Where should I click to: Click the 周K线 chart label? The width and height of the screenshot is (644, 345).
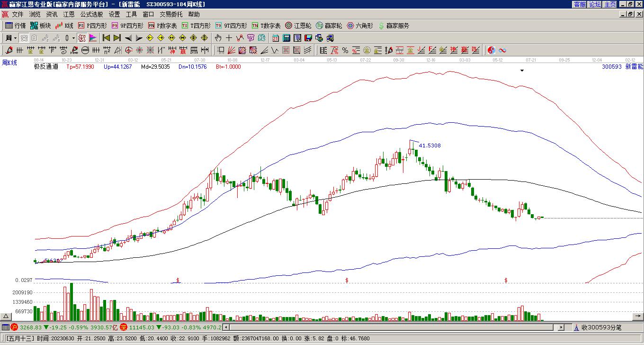click(9, 63)
